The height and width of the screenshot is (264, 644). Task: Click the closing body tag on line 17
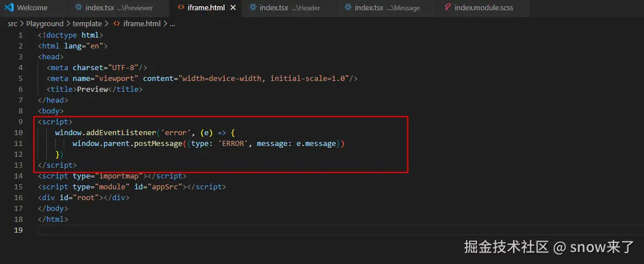tap(53, 209)
